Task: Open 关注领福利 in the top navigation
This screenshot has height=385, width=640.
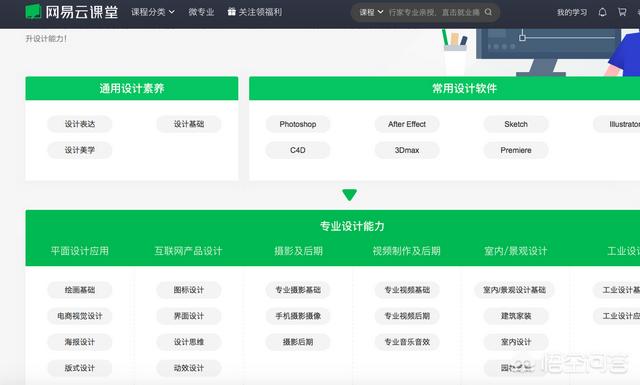Action: click(x=260, y=12)
